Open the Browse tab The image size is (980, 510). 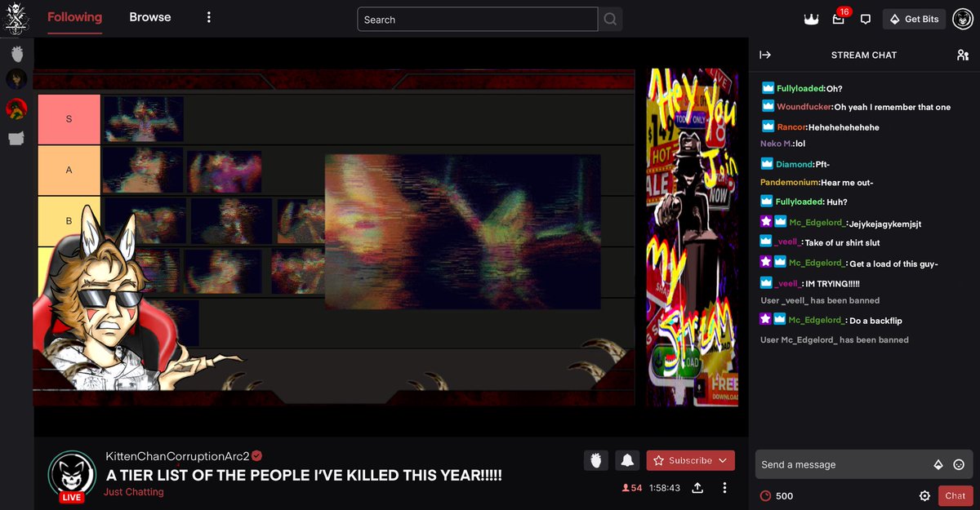[149, 16]
